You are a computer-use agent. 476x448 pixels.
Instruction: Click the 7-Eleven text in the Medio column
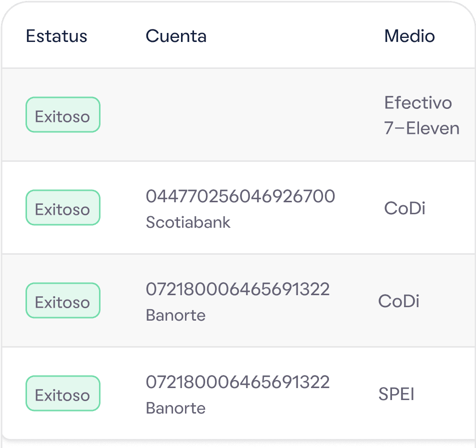(421, 128)
